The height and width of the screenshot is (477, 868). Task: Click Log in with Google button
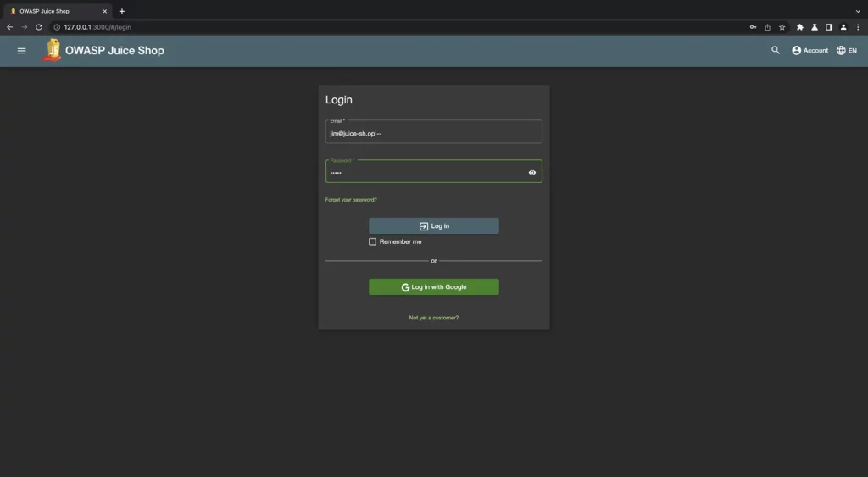click(433, 286)
